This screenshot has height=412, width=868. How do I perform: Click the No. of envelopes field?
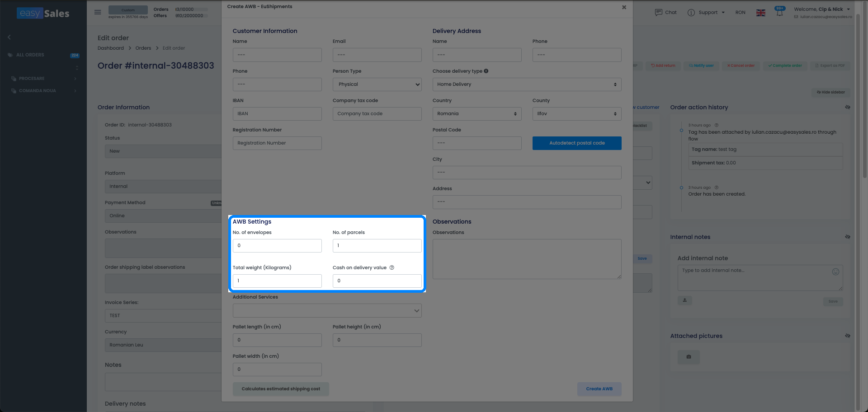[x=277, y=246]
